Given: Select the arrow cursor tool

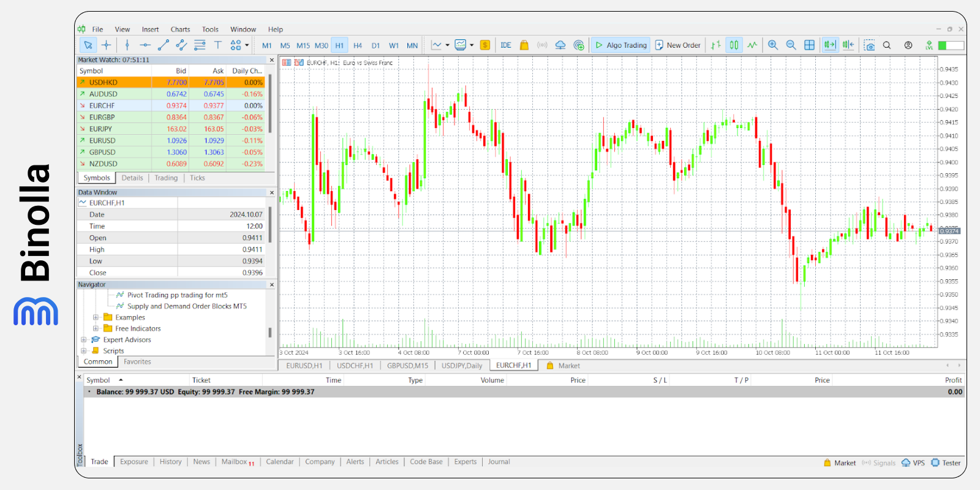Looking at the screenshot, I should tap(88, 45).
